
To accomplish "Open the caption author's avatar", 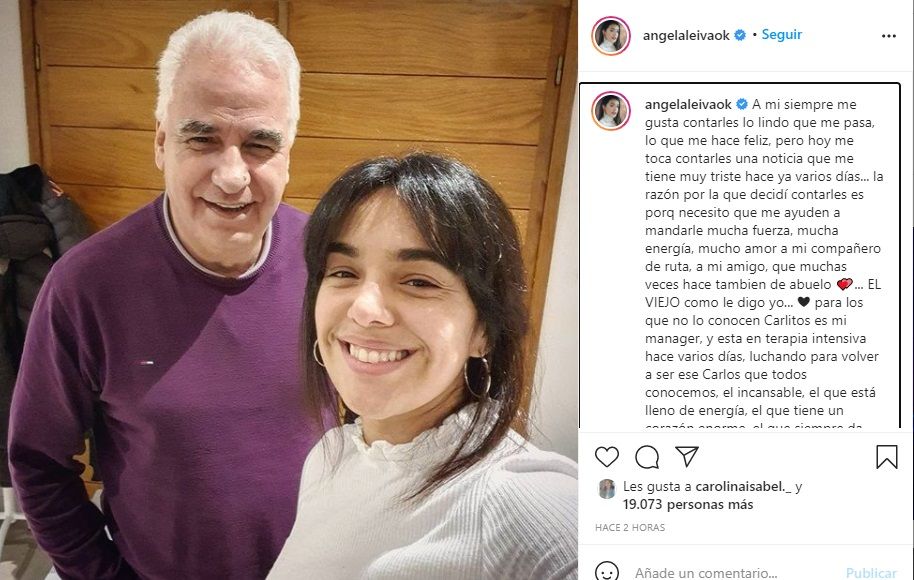I will [x=611, y=110].
